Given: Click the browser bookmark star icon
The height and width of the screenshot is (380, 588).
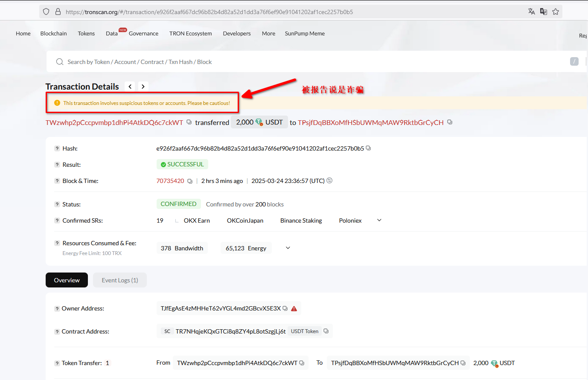Looking at the screenshot, I should [x=556, y=12].
